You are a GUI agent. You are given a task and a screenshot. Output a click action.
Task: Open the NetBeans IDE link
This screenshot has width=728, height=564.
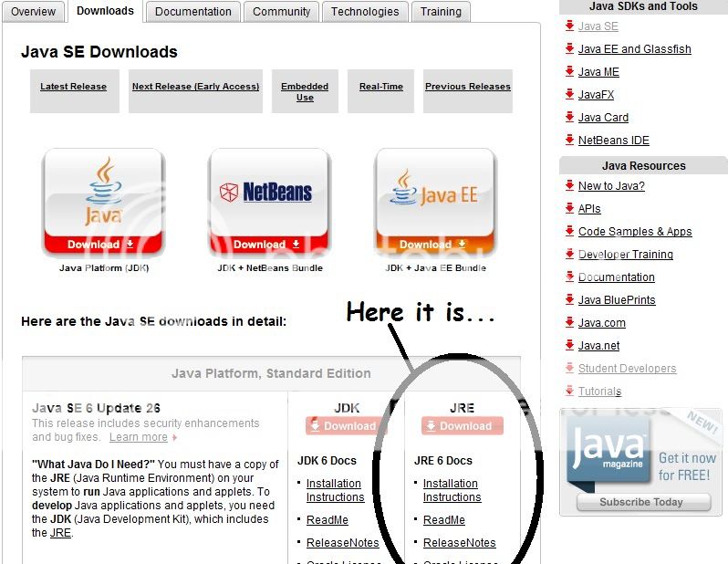pos(614,141)
